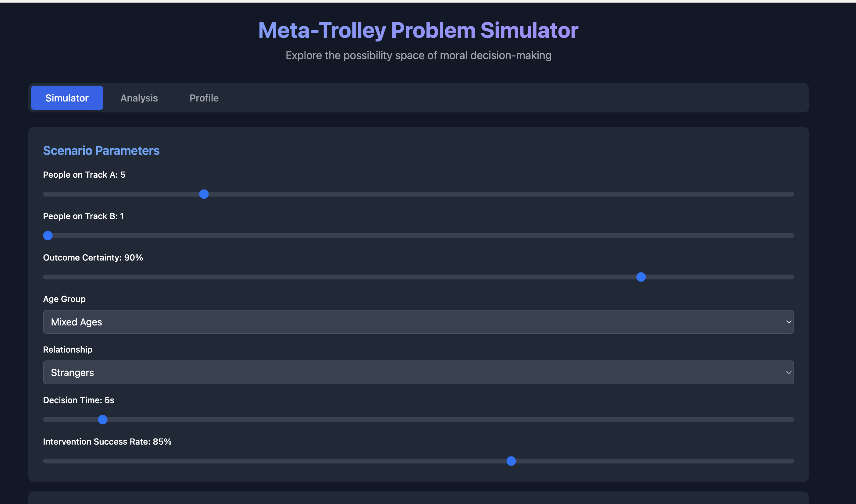
Task: Click the Intervention Success Rate slider knob
Action: pos(511,461)
